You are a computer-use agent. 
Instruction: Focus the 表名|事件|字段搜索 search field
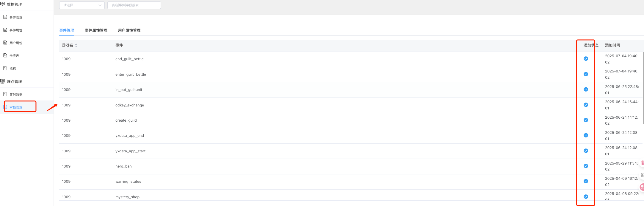pos(134,5)
